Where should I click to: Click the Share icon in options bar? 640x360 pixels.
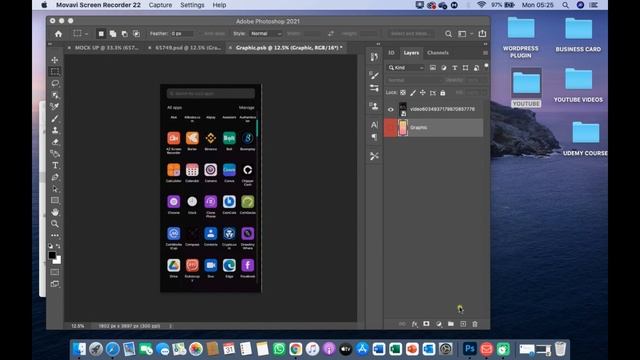pos(482,33)
